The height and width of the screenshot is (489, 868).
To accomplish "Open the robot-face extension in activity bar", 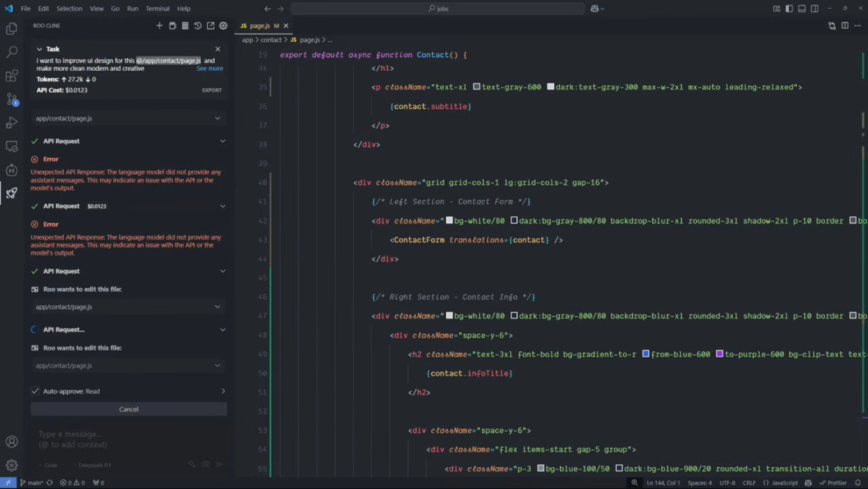I will 11,170.
